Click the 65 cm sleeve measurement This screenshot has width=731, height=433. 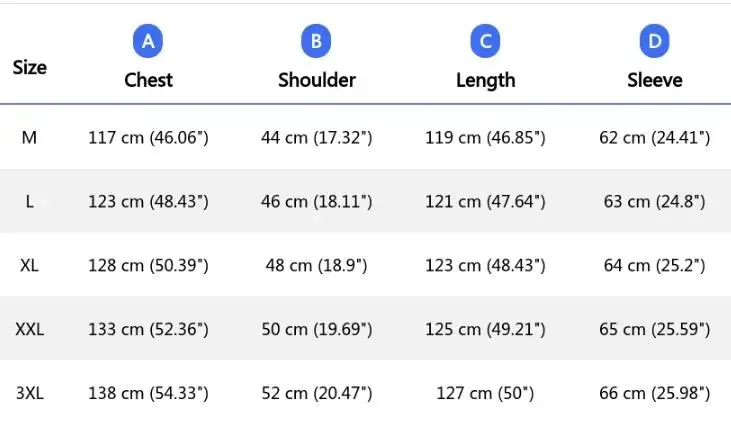pos(654,329)
